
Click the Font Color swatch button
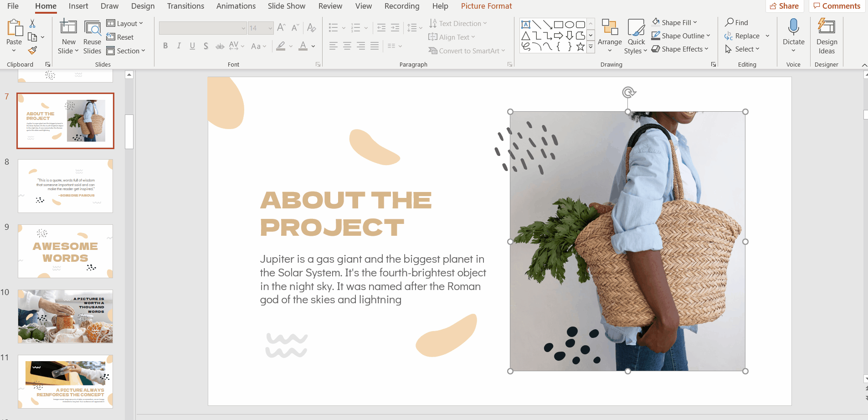tap(303, 46)
